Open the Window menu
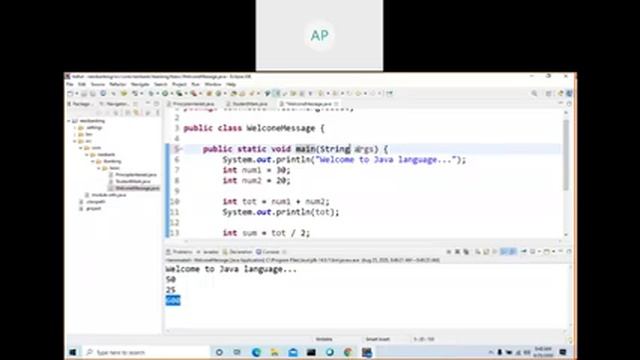640x360 pixels. pos(213,84)
